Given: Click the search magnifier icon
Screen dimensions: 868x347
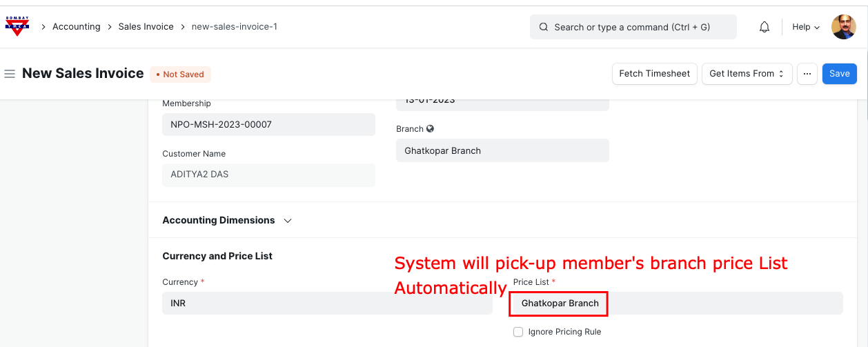Looking at the screenshot, I should click(543, 27).
